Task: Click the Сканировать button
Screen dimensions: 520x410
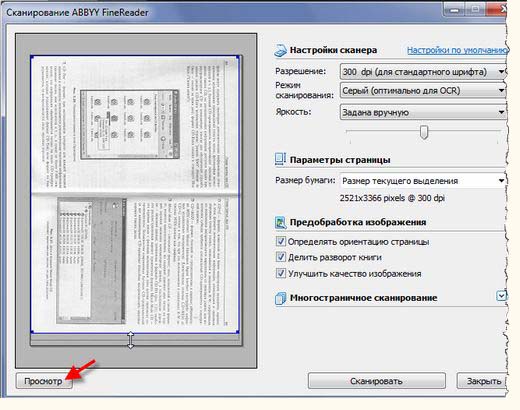Action: [x=377, y=381]
